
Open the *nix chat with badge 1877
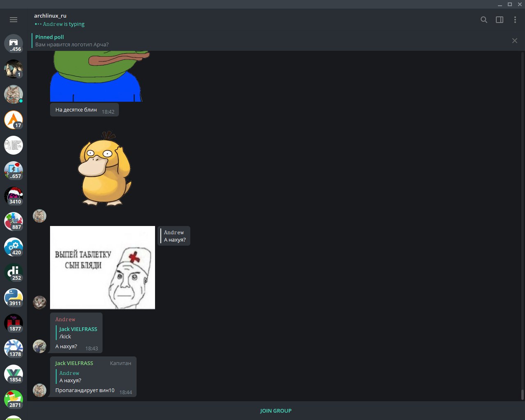click(x=14, y=323)
